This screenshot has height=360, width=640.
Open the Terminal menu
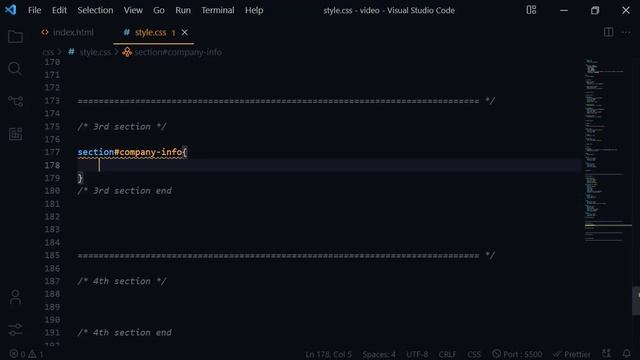pos(218,10)
